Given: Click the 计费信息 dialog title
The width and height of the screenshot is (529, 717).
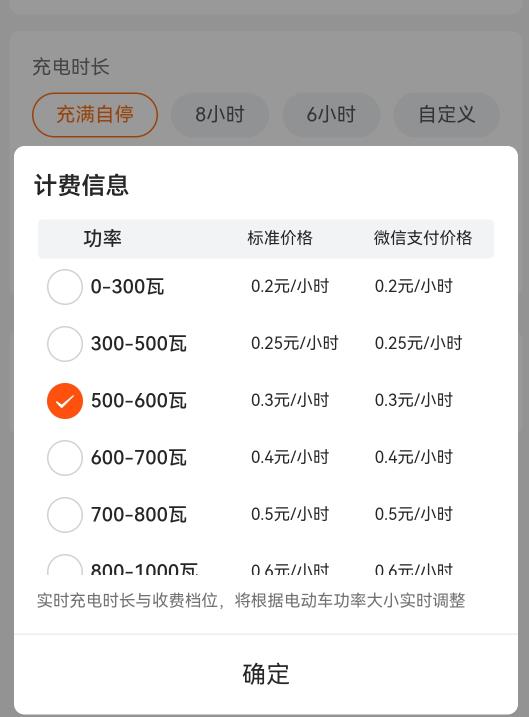Looking at the screenshot, I should point(81,185).
